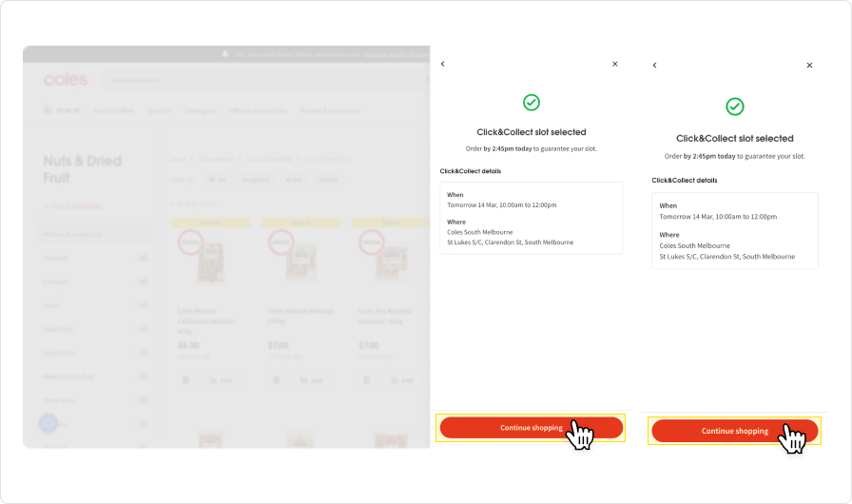852x504 pixels.
Task: Select the Almonds category in sidebar
Action: click(x=96, y=258)
